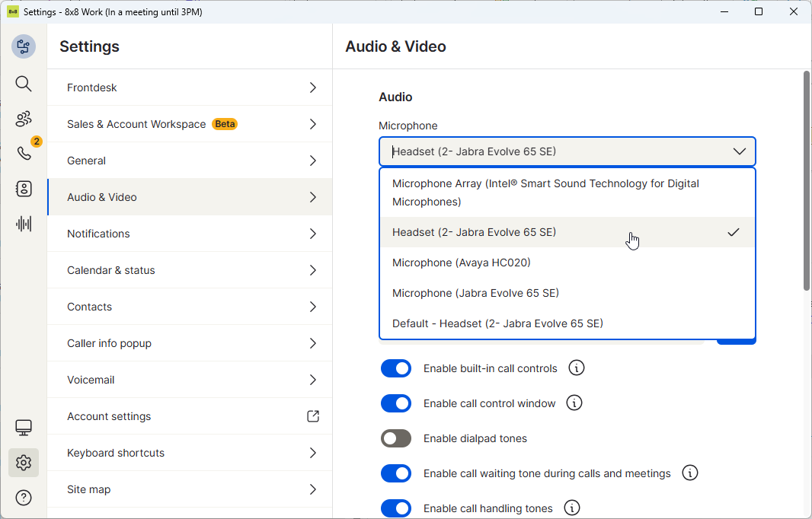Select Microphone (Avaya HC020) option
The width and height of the screenshot is (812, 519).
[x=567, y=263]
